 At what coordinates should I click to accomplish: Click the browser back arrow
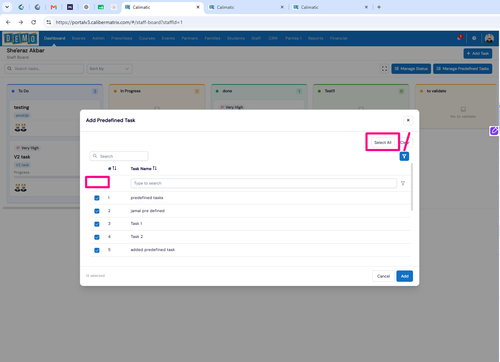tap(8, 22)
